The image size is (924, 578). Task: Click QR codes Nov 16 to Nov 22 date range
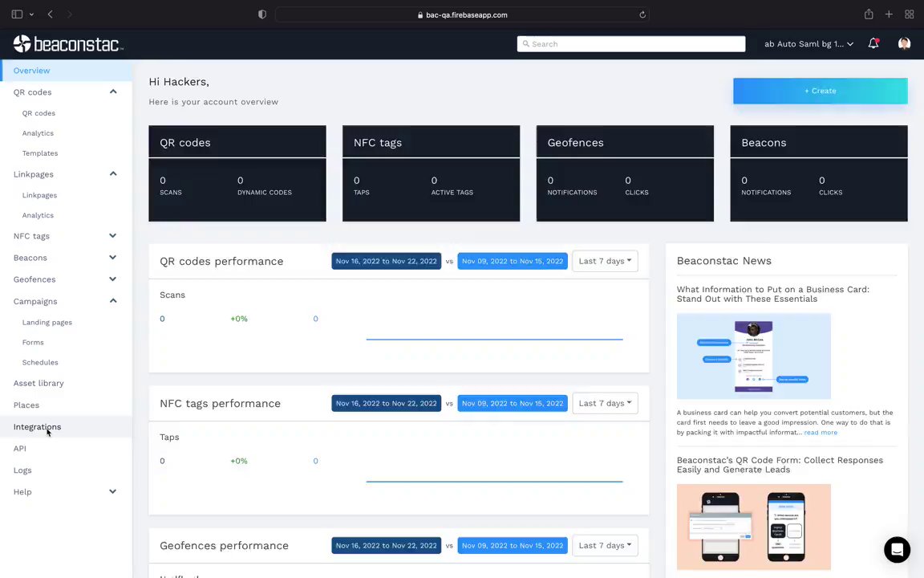coord(386,261)
